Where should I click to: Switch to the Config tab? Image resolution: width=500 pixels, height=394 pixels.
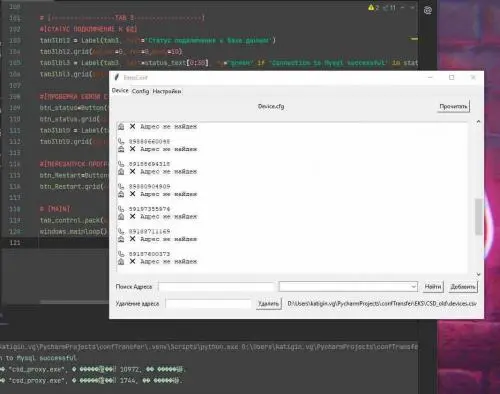point(140,91)
